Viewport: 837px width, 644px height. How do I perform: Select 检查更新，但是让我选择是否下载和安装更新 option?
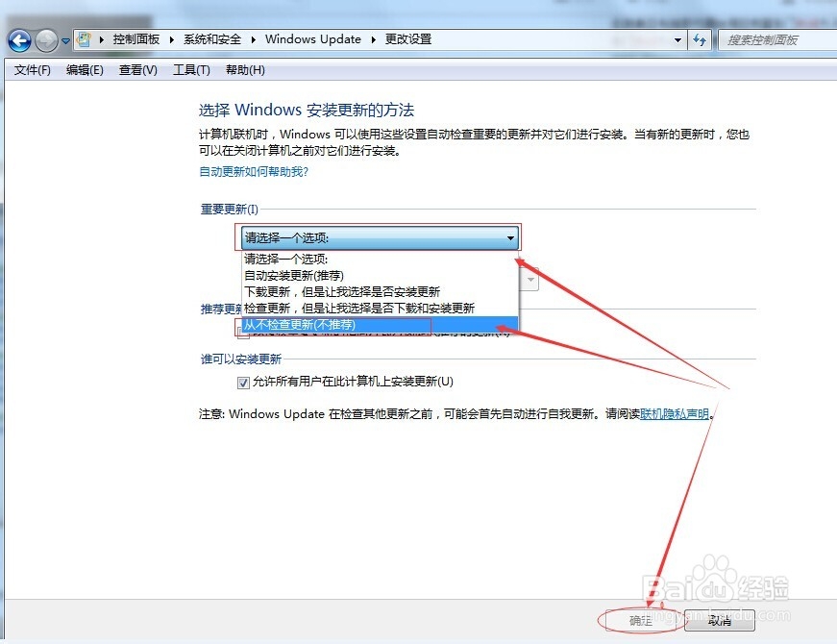[x=380, y=309]
